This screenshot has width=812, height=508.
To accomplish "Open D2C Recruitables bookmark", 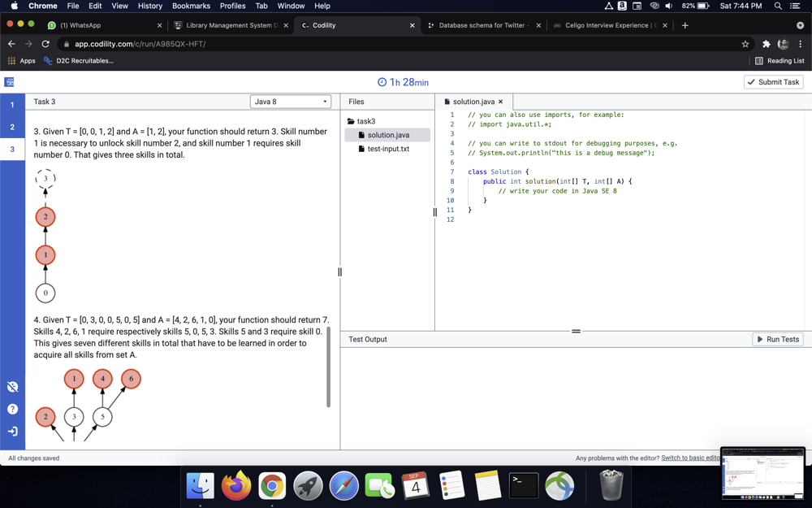I will (x=79, y=61).
